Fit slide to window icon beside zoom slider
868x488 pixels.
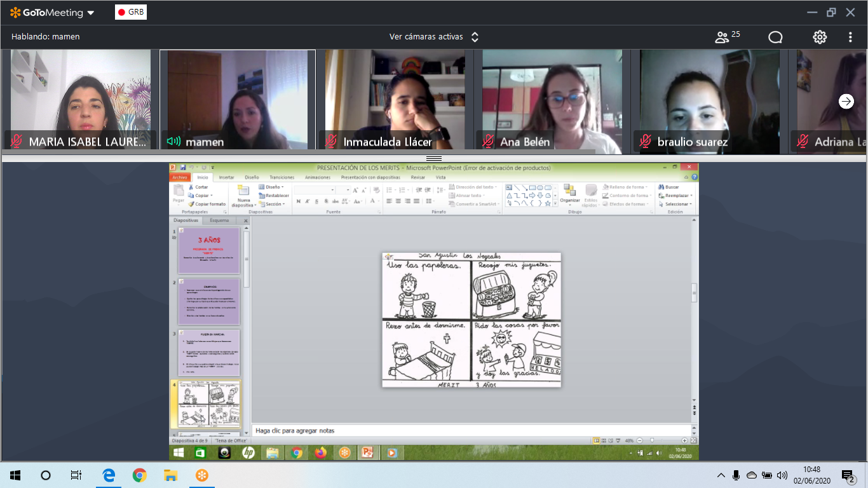click(694, 440)
